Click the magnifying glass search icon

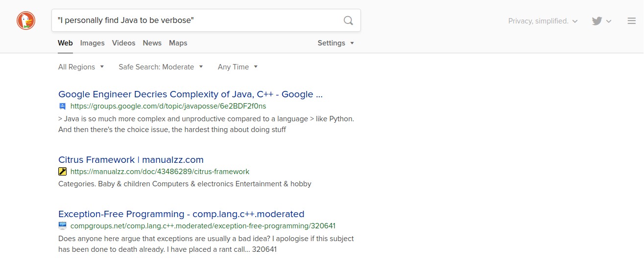pyautogui.click(x=348, y=21)
